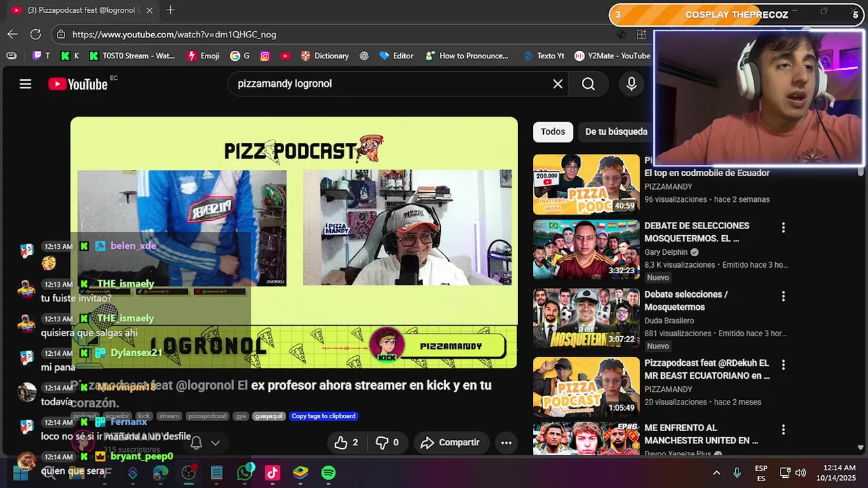868x488 pixels.
Task: Click the 'guayaquil' video tag
Action: (269, 416)
